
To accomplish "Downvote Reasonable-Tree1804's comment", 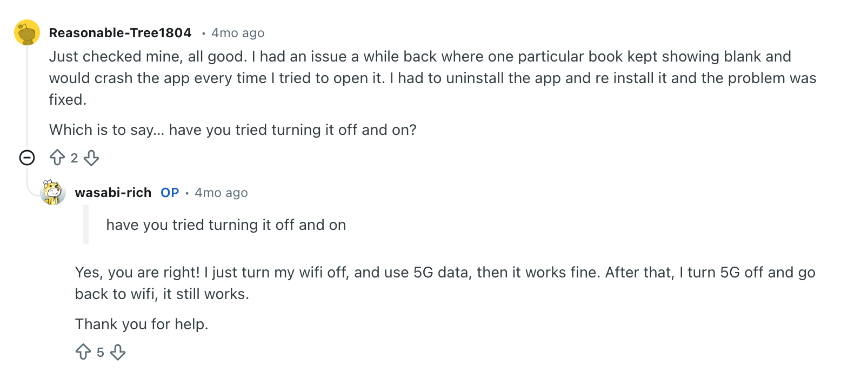I will coord(91,158).
